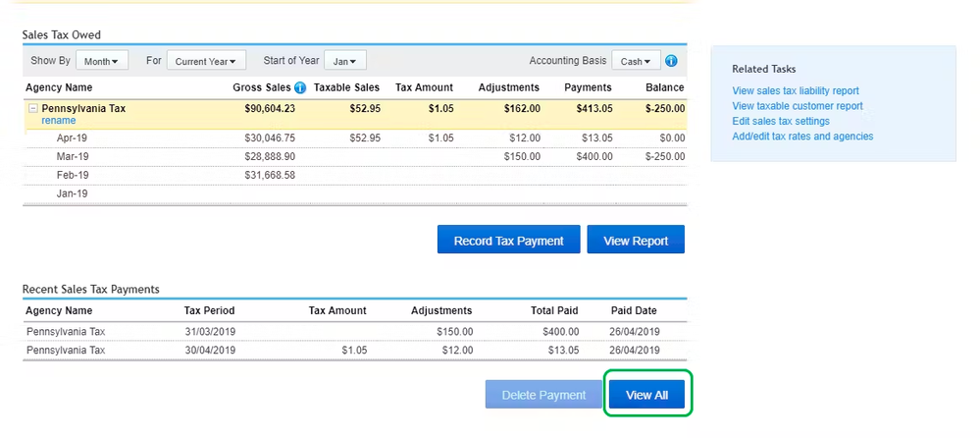
Task: Click the Record Tax Payment button
Action: pos(508,241)
